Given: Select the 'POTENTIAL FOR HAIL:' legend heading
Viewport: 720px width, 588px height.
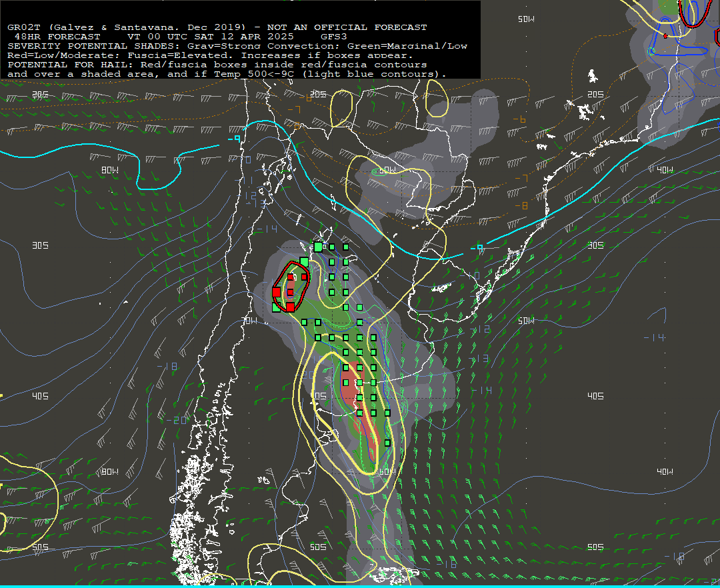Looking at the screenshot, I should [x=71, y=65].
